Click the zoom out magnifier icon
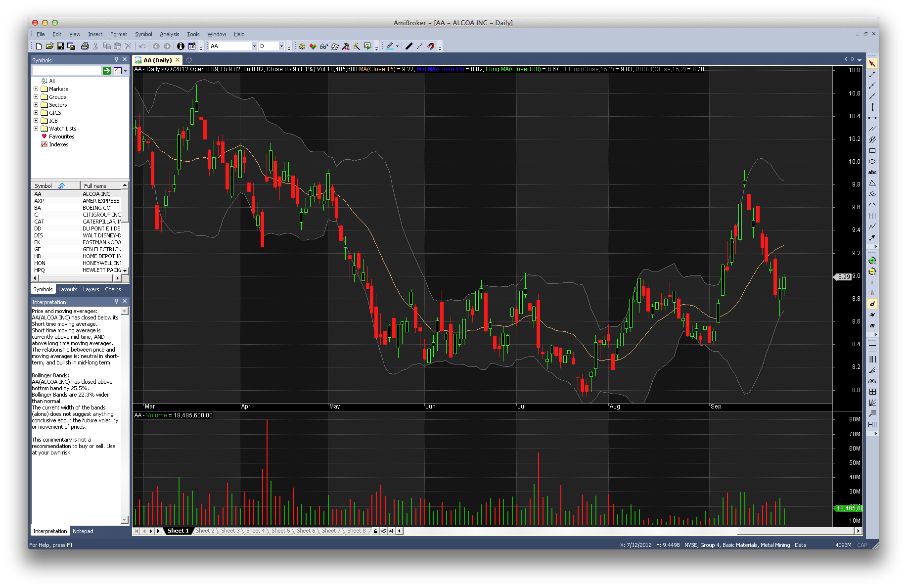The image size is (907, 588). [x=872, y=271]
